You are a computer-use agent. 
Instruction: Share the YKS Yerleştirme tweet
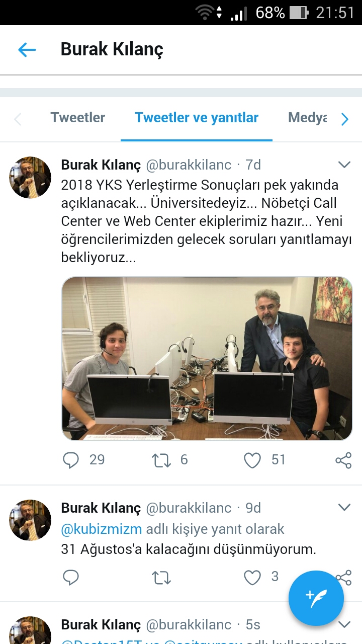coord(343,460)
